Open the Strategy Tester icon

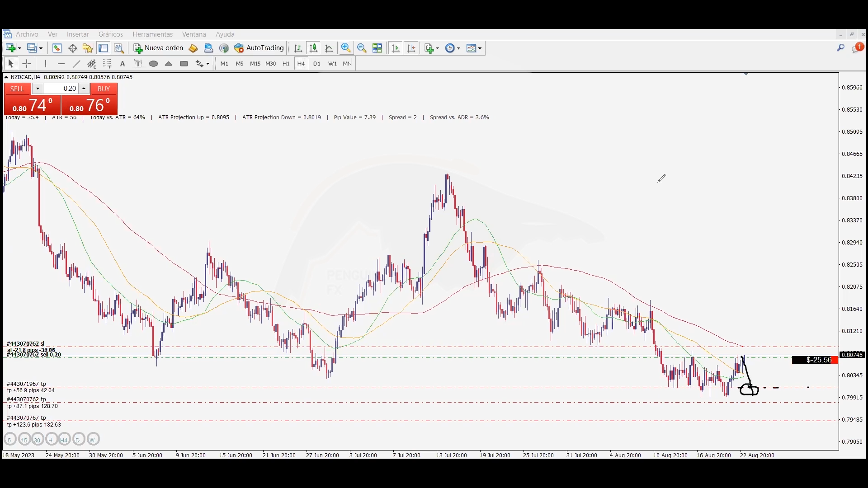click(x=118, y=48)
